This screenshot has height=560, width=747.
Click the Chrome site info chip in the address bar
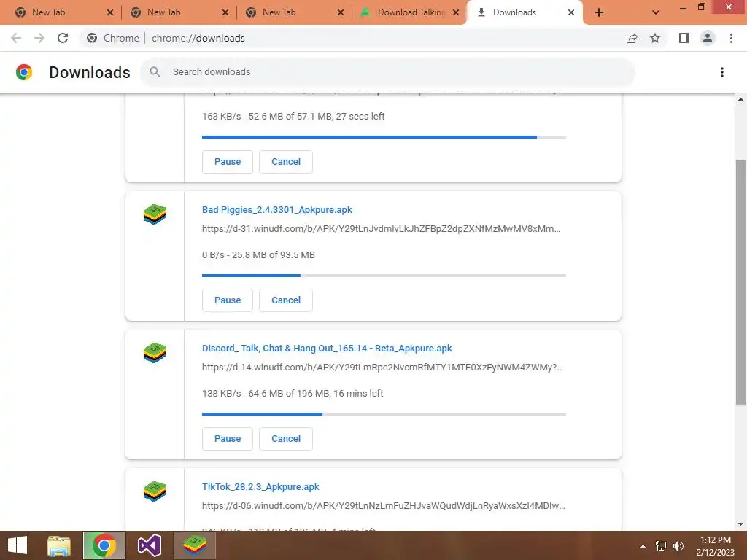[113, 38]
